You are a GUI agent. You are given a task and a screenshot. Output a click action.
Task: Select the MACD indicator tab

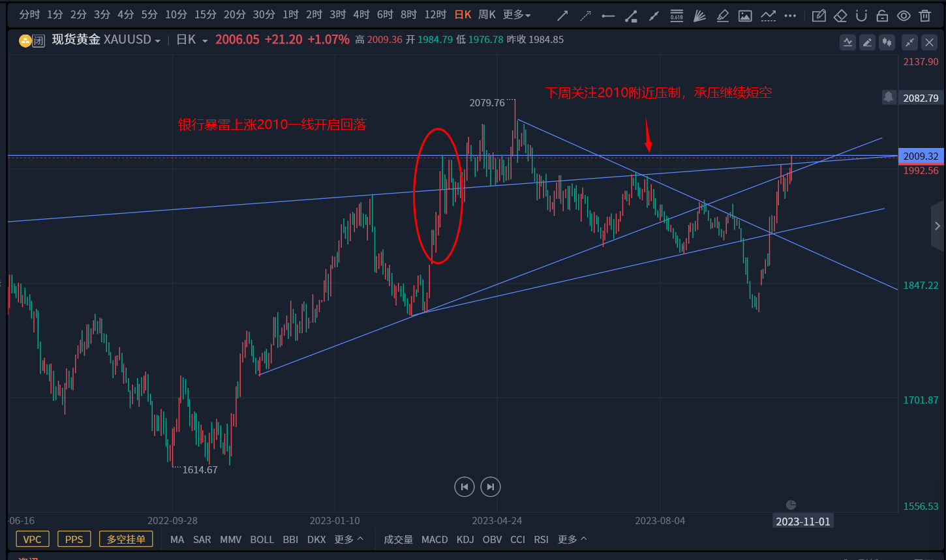[x=435, y=539]
